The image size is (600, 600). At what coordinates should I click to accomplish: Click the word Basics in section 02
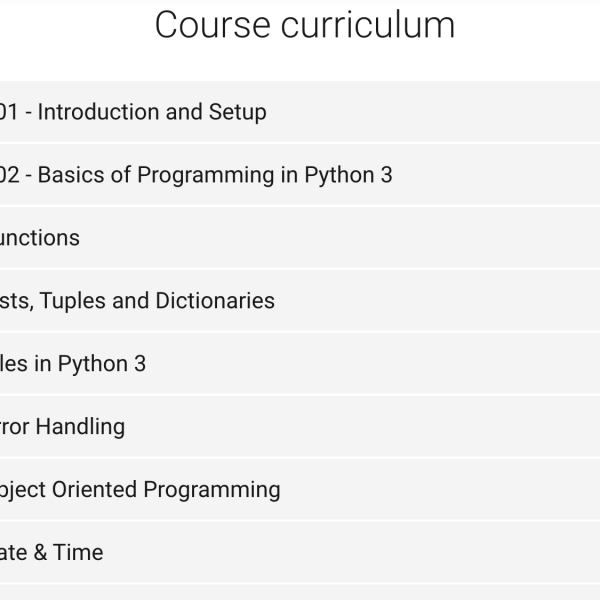click(71, 175)
